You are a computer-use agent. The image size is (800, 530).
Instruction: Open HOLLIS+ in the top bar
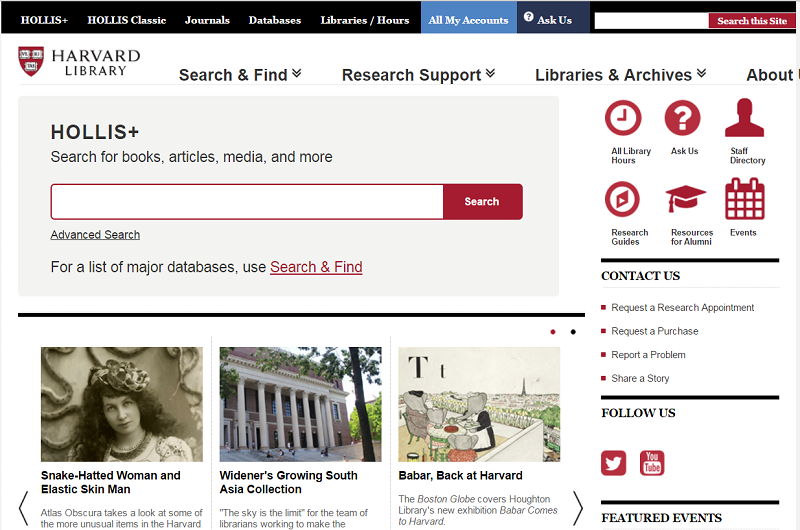pyautogui.click(x=44, y=20)
